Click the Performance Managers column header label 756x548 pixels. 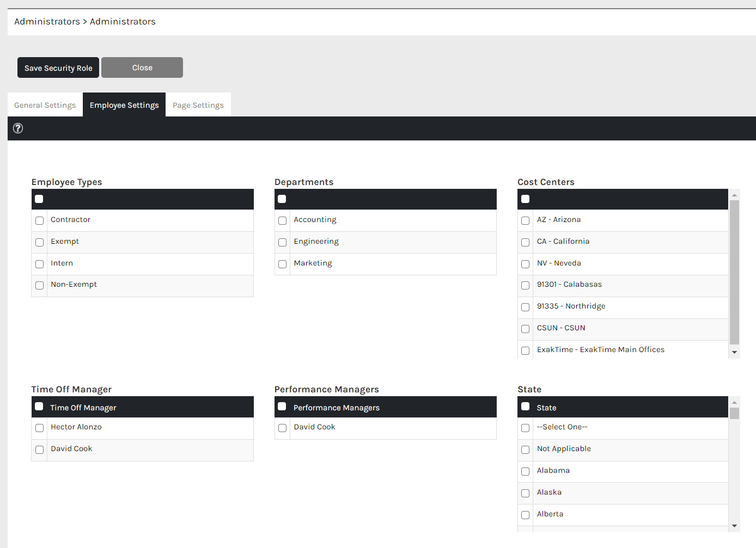(337, 408)
